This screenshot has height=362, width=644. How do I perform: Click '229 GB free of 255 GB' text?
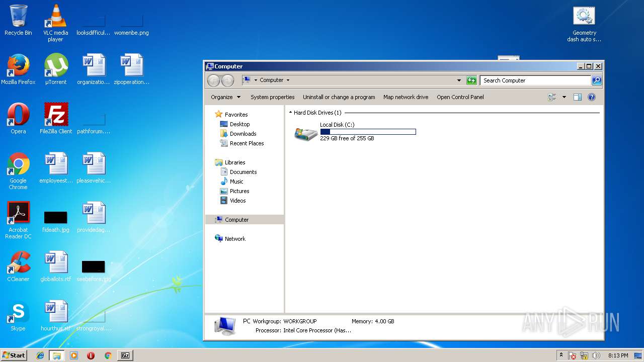[347, 138]
